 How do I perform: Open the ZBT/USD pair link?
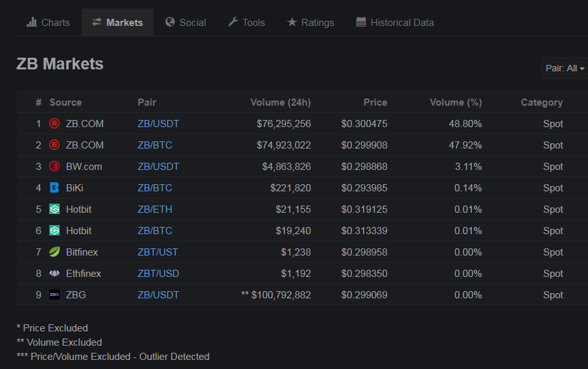click(158, 274)
